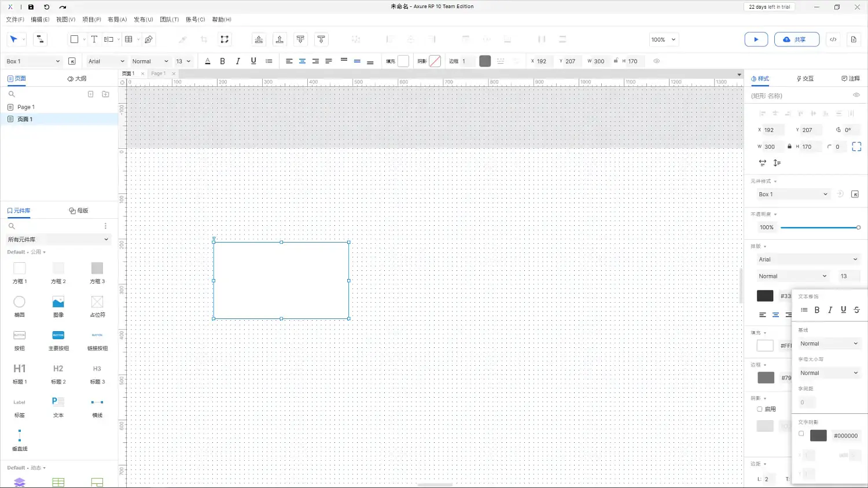Click the border color swatch in style panel
This screenshot has height=488, width=868.
pyautogui.click(x=766, y=378)
